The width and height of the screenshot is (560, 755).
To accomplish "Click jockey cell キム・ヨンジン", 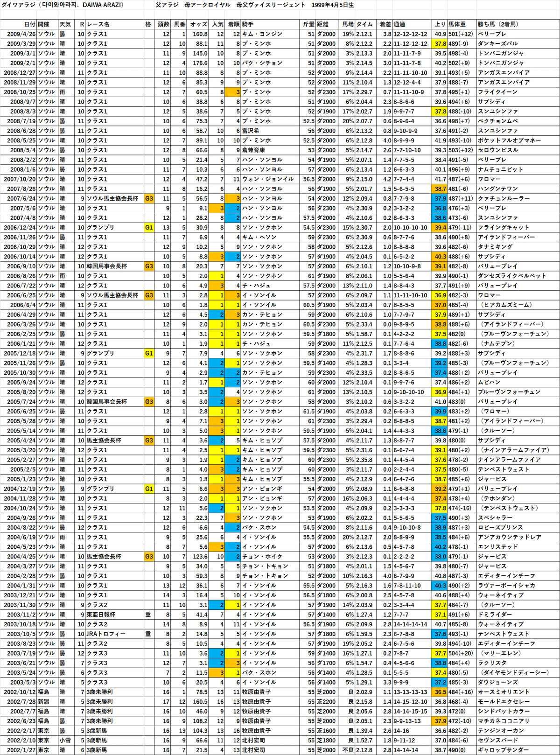I will tap(262, 34).
